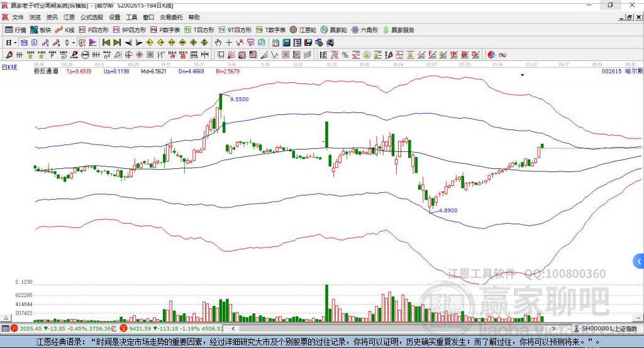Viewport: 644px width, 348px height.
Task: Toggle the dotted-border chart icon after 日
Action: 25,43
